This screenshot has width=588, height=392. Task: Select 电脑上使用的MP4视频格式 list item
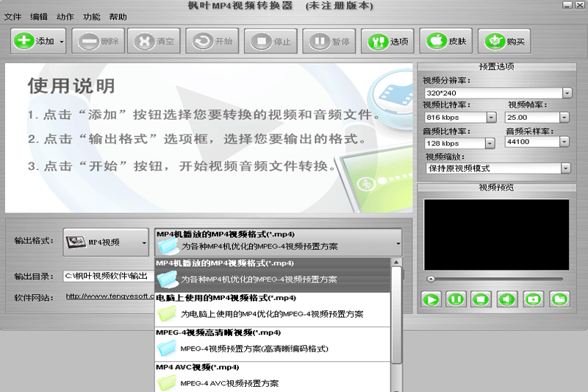point(272,310)
